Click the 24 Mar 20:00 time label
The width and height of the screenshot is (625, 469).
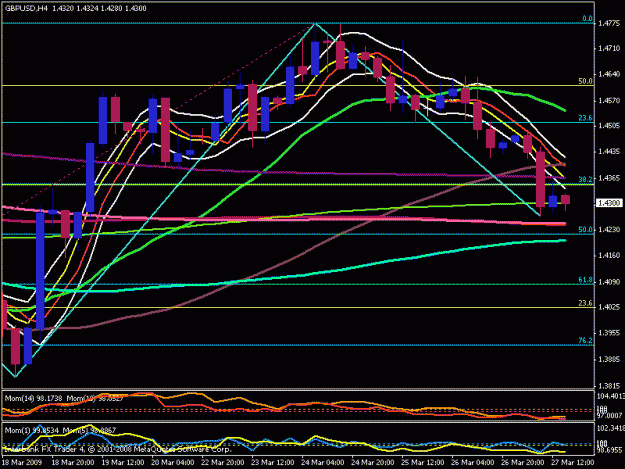click(x=373, y=463)
